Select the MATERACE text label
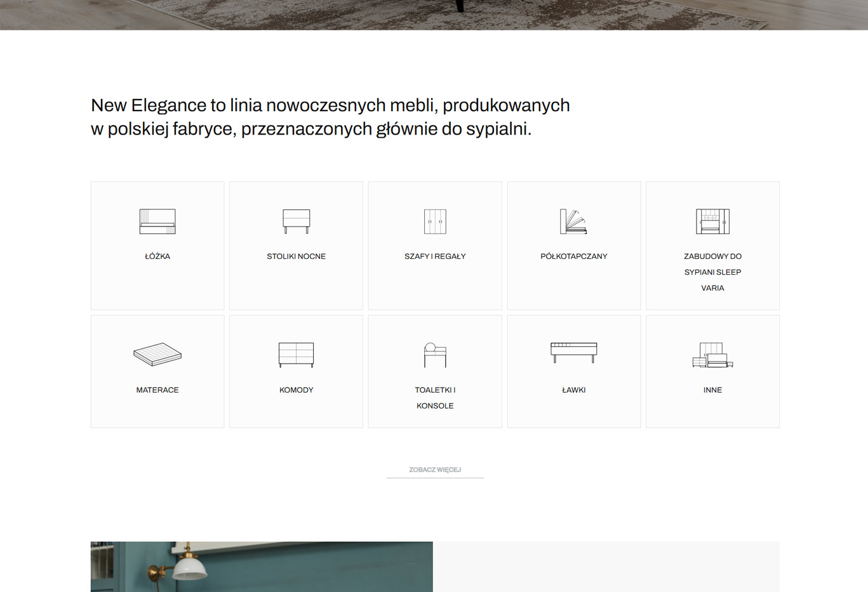The width and height of the screenshot is (868, 592). click(157, 390)
